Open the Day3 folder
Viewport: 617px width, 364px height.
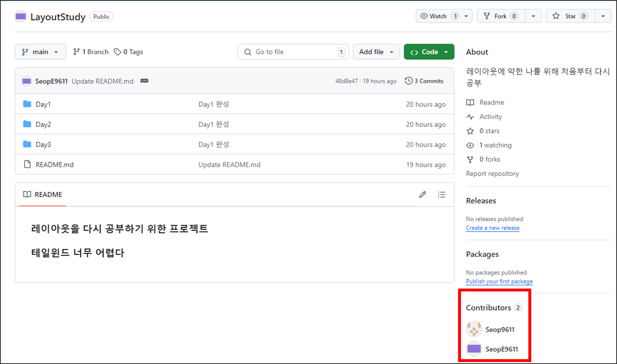pos(43,144)
